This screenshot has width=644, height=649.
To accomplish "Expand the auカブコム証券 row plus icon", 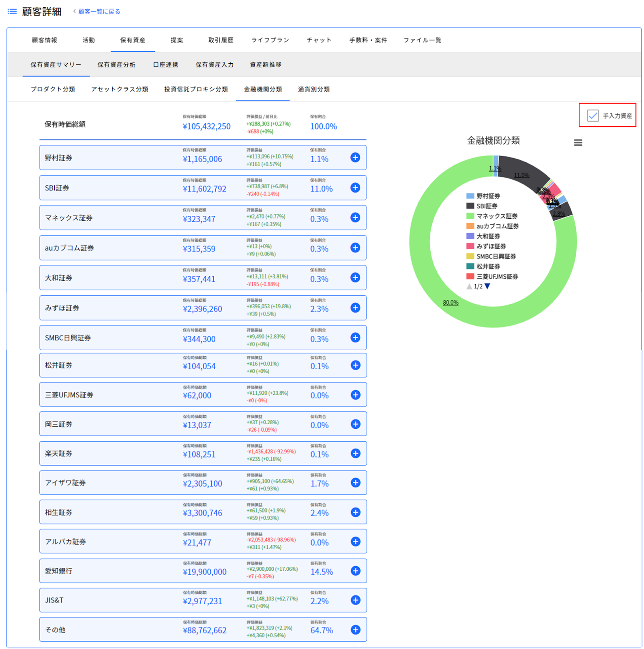I will click(355, 247).
